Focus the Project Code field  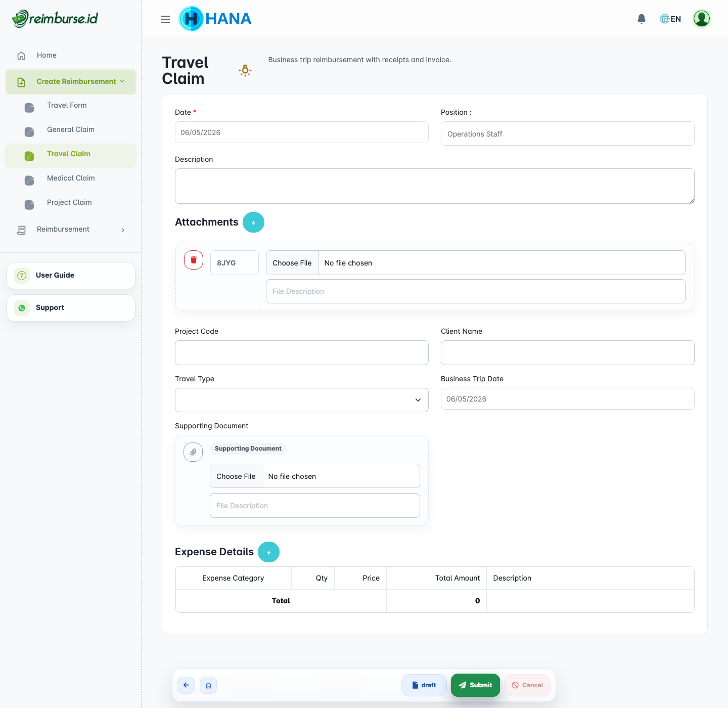[x=302, y=353]
